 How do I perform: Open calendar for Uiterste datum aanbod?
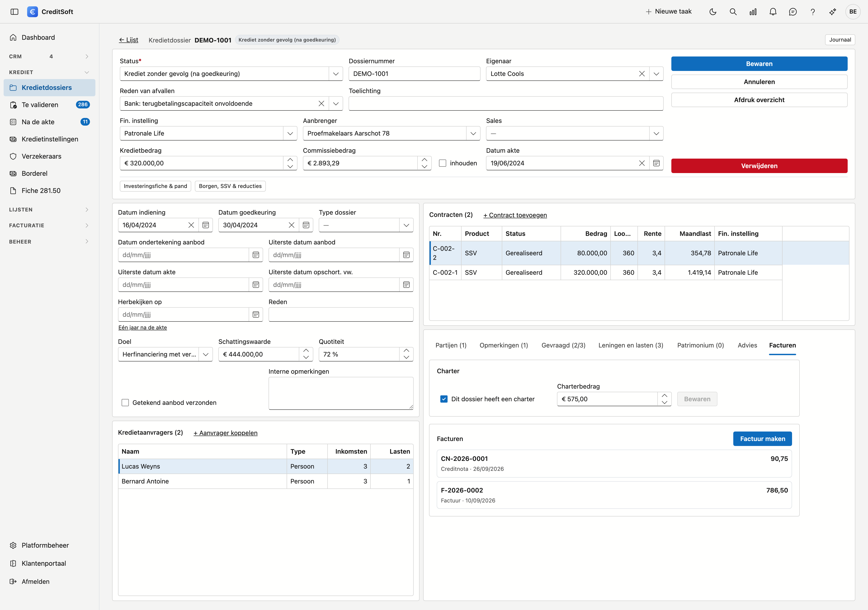coord(406,255)
